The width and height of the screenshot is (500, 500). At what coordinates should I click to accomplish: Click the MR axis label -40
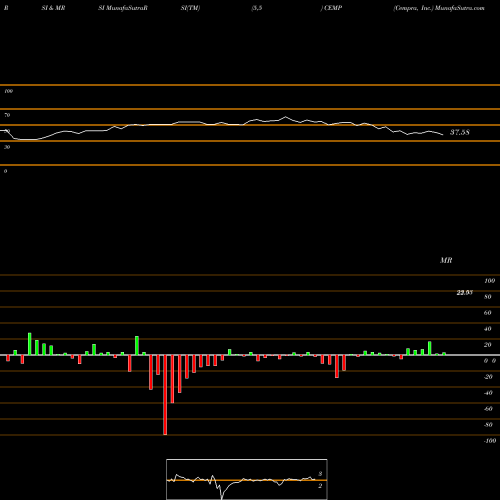click(x=488, y=393)
